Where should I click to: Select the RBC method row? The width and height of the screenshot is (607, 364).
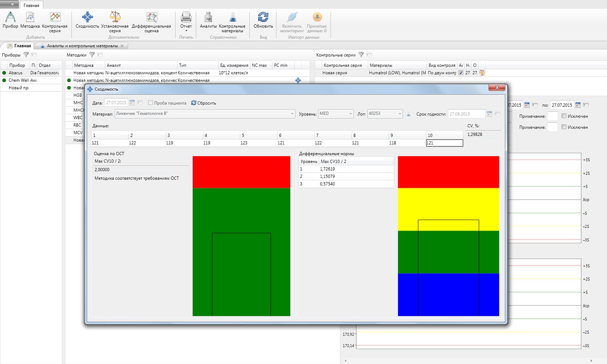(x=77, y=125)
